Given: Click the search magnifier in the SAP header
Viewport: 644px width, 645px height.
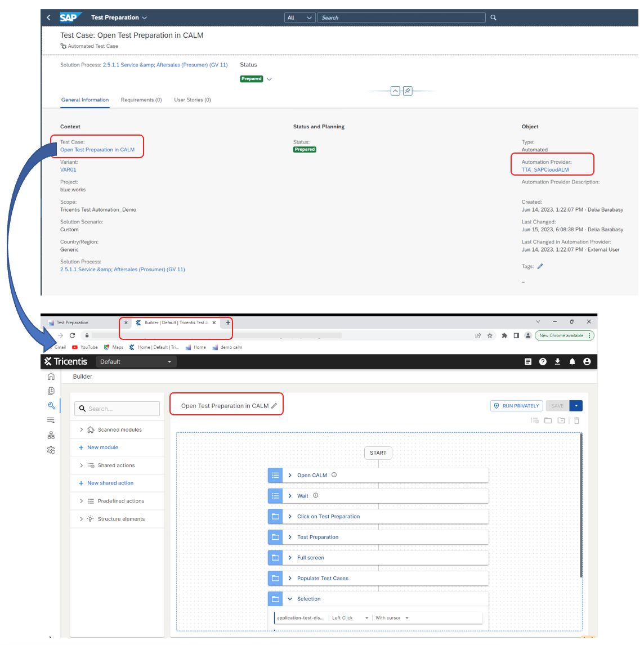Looking at the screenshot, I should pyautogui.click(x=493, y=17).
